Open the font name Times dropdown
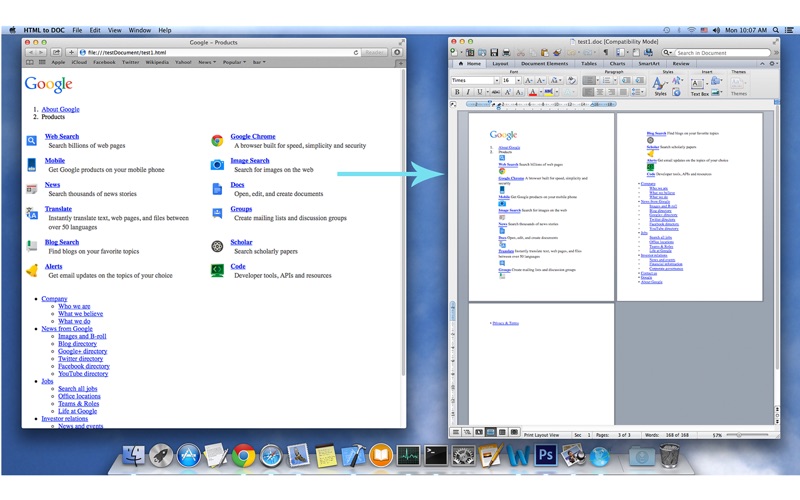The height and width of the screenshot is (500, 800). coord(497,80)
